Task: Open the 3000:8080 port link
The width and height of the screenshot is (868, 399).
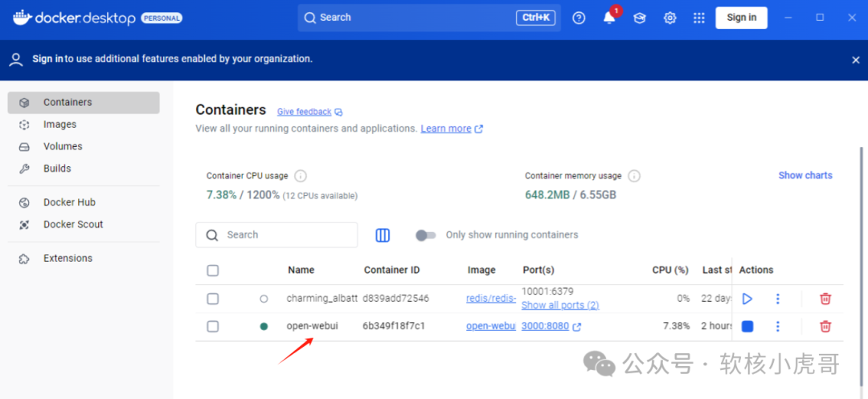Action: pos(545,326)
